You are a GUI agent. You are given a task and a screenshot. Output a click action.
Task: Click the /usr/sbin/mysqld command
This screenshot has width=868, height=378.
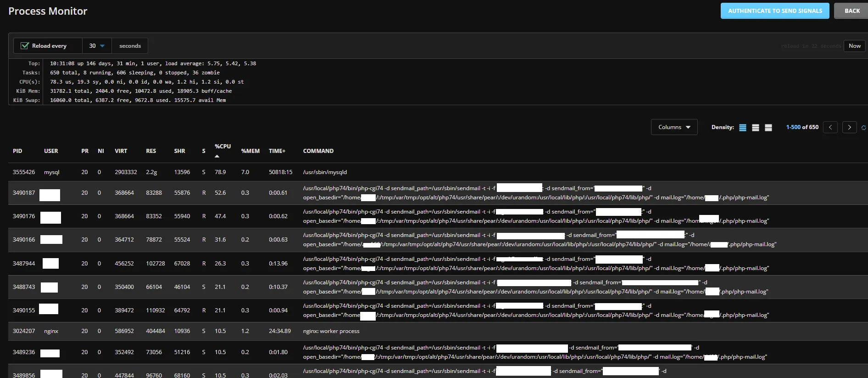click(325, 172)
